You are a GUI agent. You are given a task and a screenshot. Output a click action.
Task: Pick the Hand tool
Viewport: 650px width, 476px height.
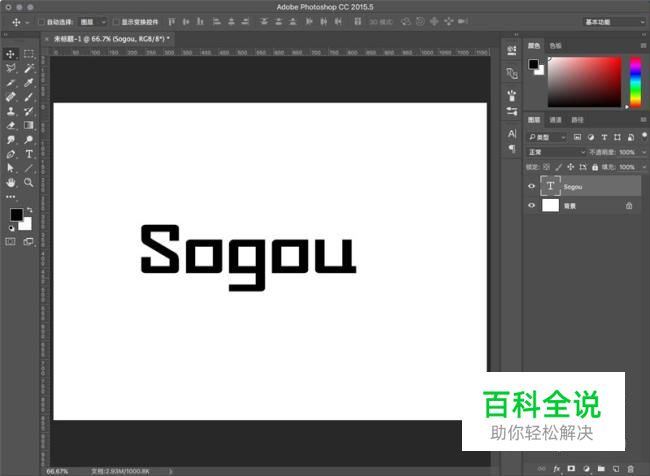(11, 183)
